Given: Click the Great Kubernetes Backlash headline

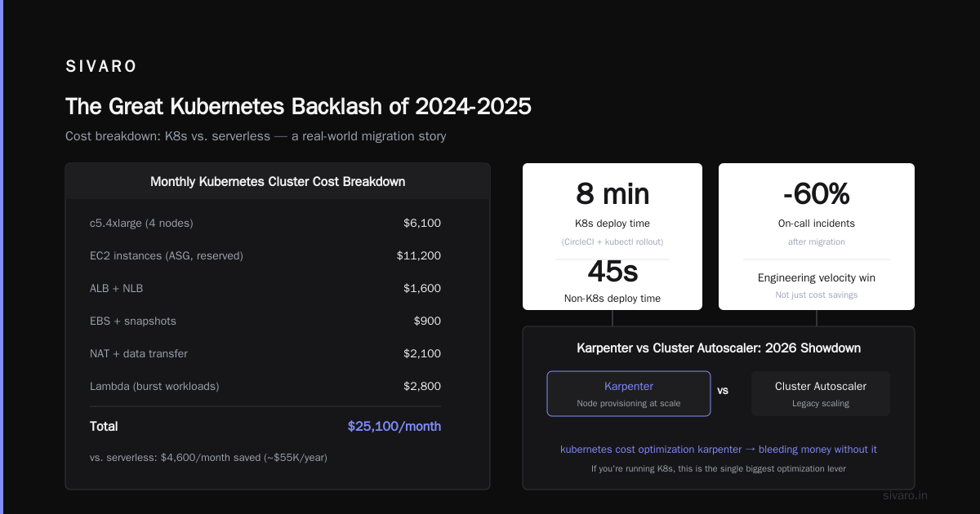Looking at the screenshot, I should click(298, 107).
